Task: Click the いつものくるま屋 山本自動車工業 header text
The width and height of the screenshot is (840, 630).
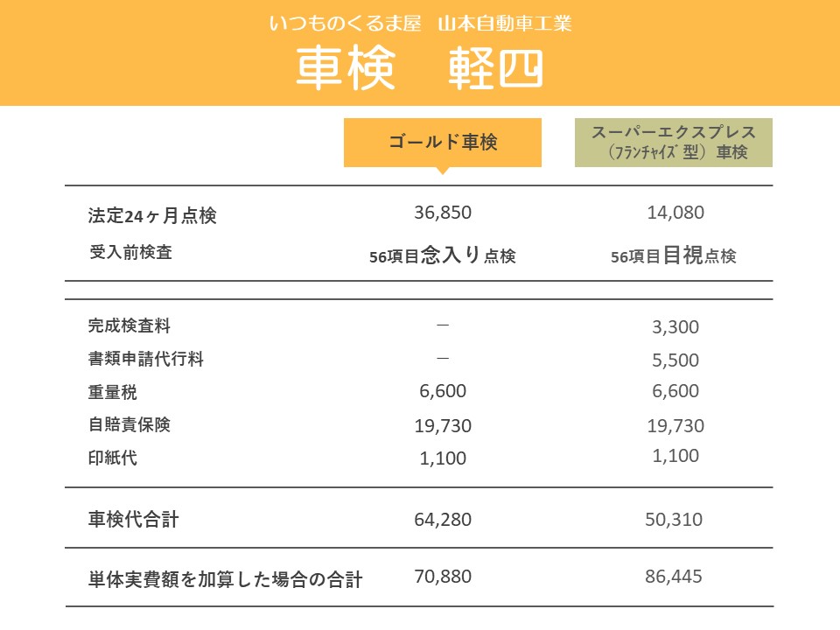Action: pyautogui.click(x=421, y=24)
